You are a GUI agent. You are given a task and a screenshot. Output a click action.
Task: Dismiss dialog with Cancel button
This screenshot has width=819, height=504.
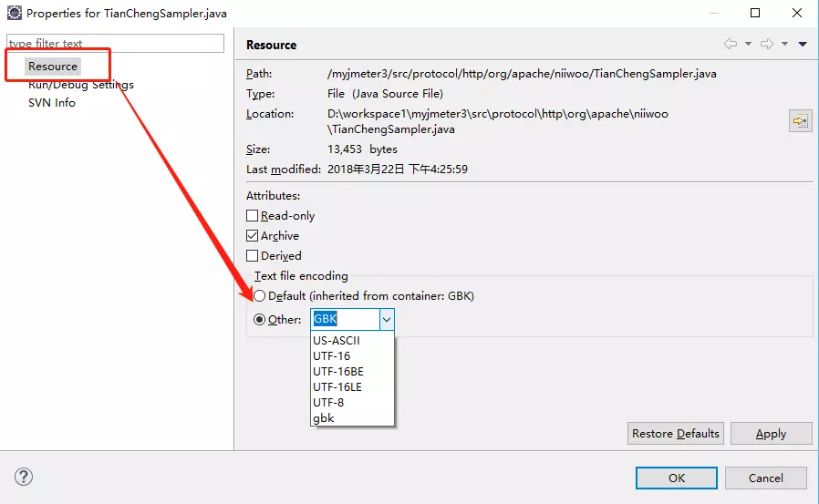tap(766, 478)
